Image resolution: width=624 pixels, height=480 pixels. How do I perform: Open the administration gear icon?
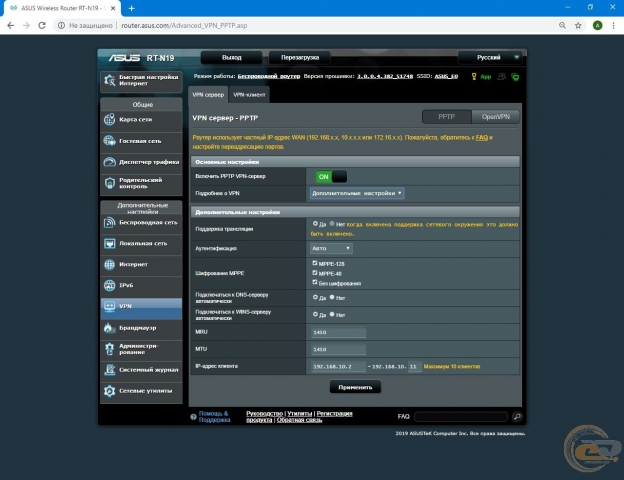point(109,349)
